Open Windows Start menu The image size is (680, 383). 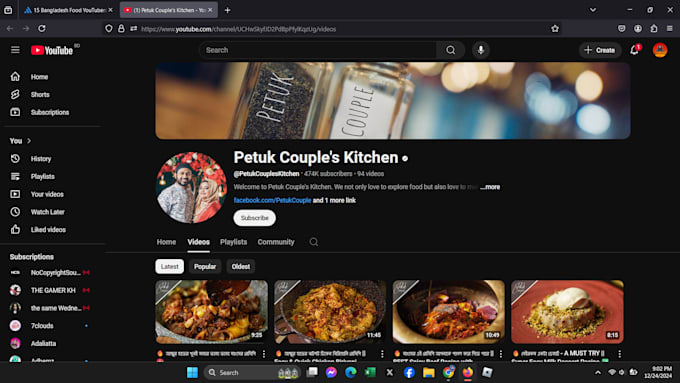click(192, 373)
